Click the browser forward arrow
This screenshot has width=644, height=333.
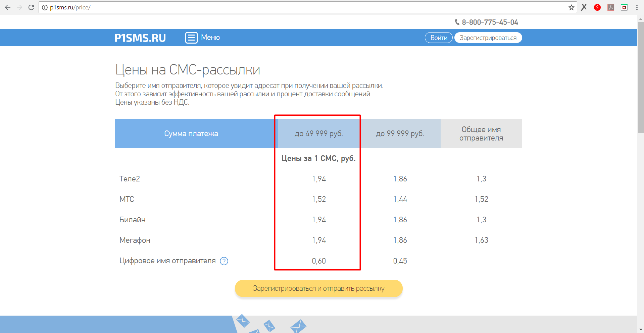coord(19,7)
